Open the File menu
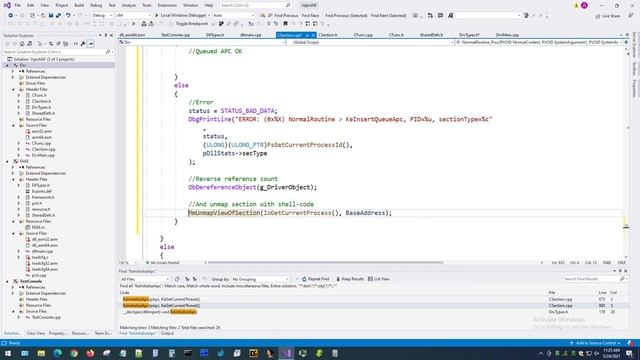Screen dimensions: 640x360 tap(18, 5)
